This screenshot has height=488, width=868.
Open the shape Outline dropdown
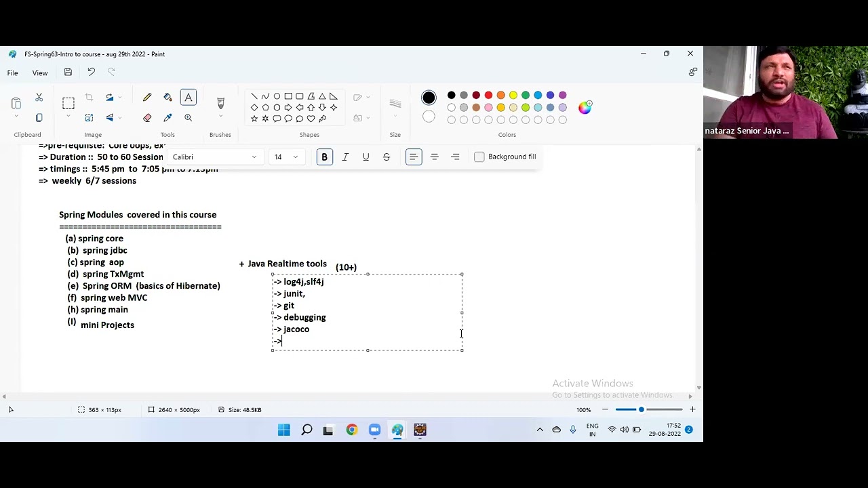pos(361,98)
